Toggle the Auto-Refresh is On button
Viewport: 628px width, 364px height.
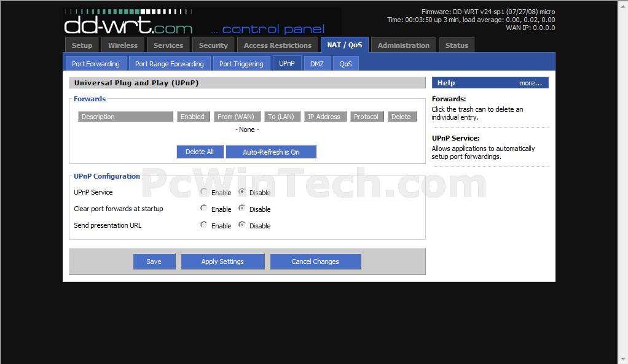coord(271,152)
